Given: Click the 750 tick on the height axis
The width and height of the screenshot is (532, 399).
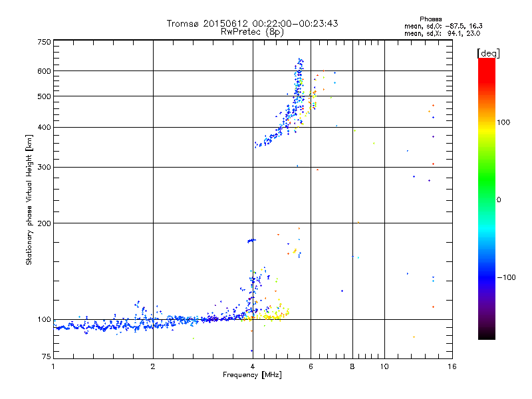Looking at the screenshot, I should coord(44,41).
